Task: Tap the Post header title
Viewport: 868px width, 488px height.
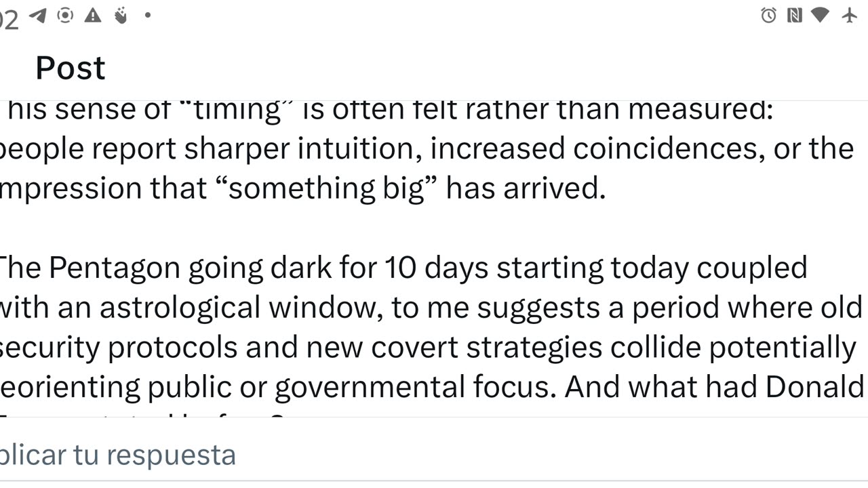Action: 71,68
